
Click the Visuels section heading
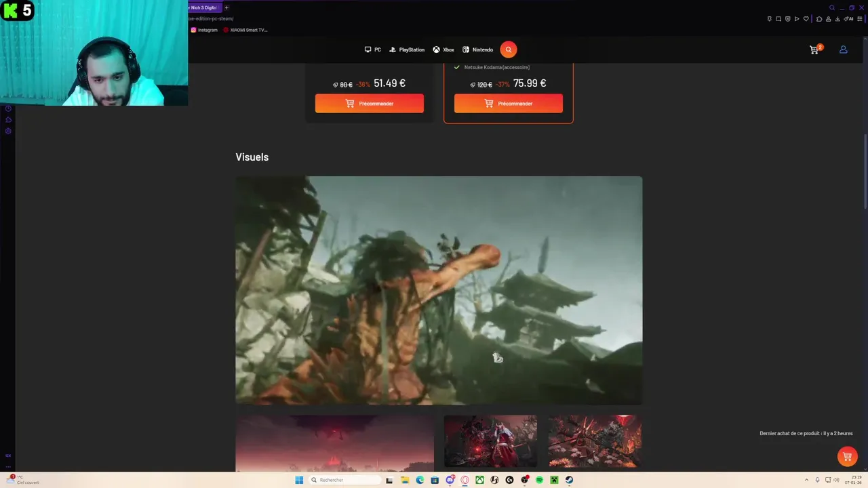click(252, 157)
